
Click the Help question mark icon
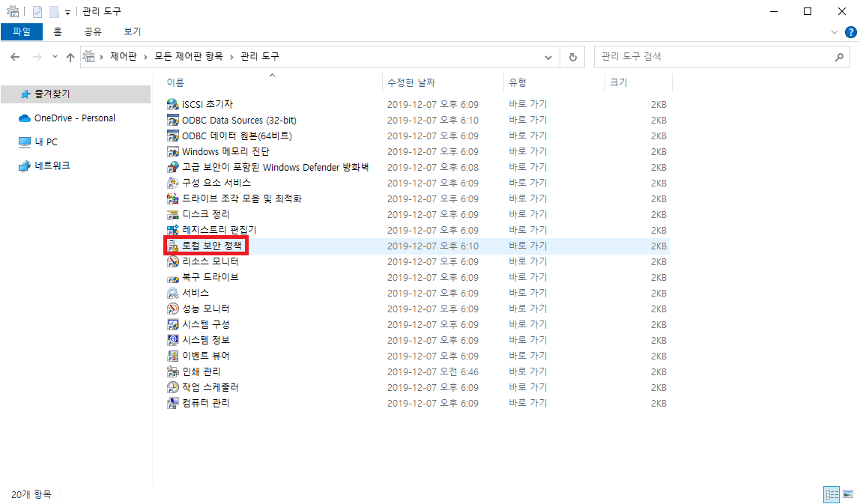pos(851,32)
